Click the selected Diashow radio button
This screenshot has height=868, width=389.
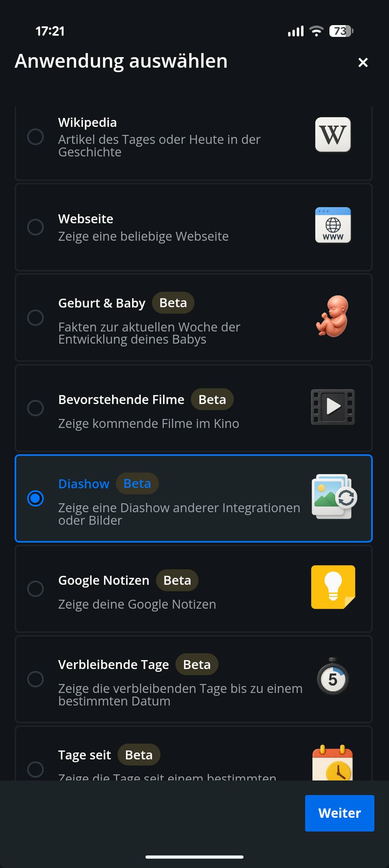(36, 498)
